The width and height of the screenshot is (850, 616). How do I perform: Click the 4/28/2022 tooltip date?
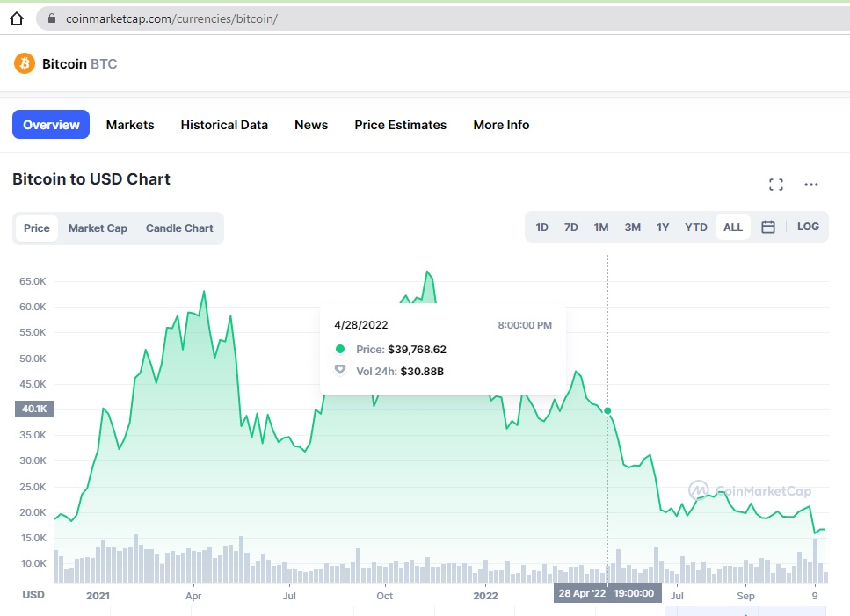[361, 325]
